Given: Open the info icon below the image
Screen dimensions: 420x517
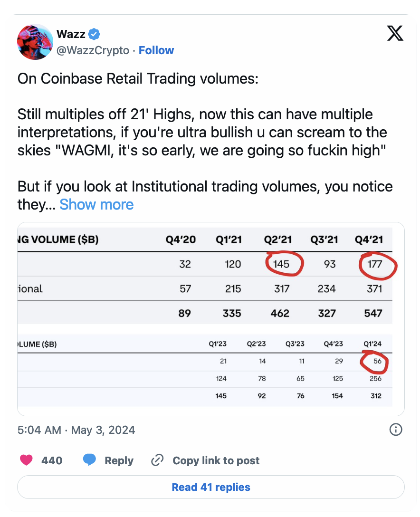Looking at the screenshot, I should pos(395,430).
